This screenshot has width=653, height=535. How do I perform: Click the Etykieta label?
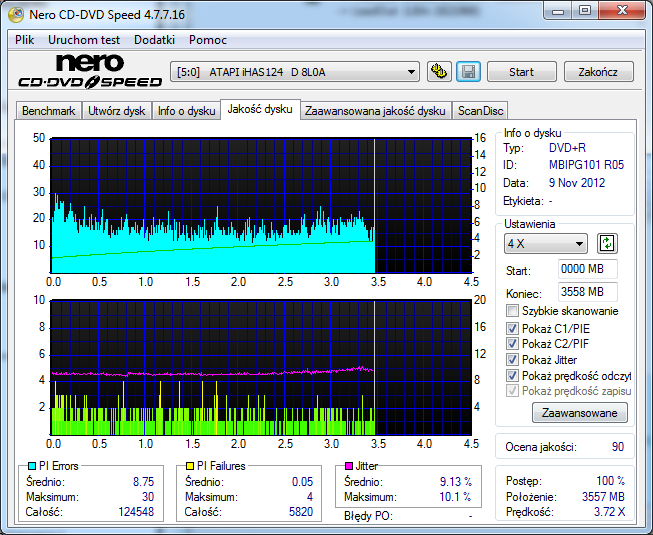tap(523, 201)
